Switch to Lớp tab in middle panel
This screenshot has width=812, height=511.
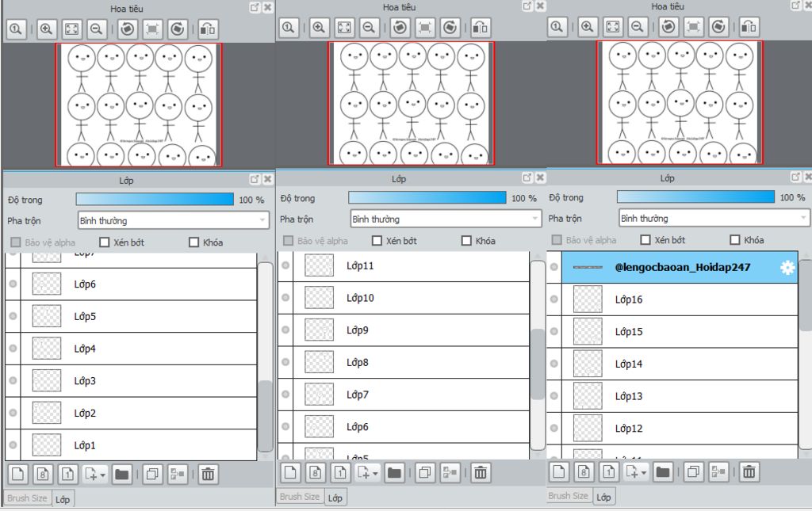[335, 498]
